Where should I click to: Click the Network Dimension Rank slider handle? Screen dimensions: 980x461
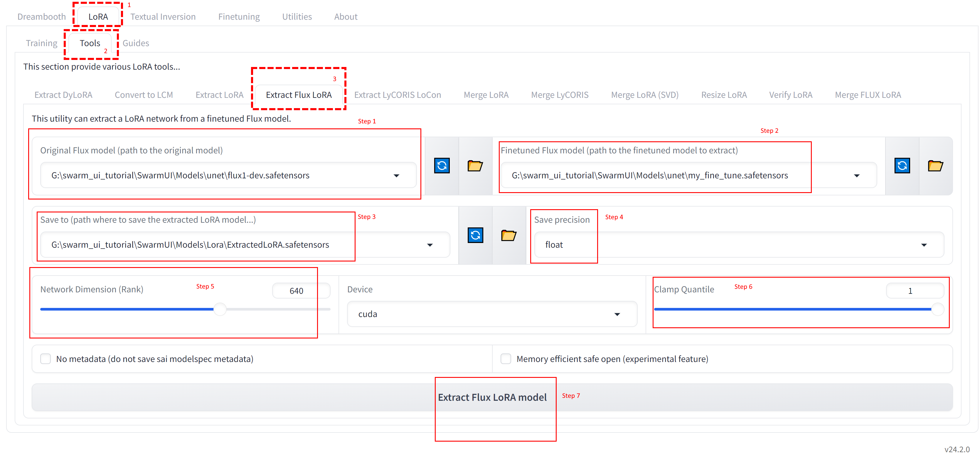click(x=220, y=309)
